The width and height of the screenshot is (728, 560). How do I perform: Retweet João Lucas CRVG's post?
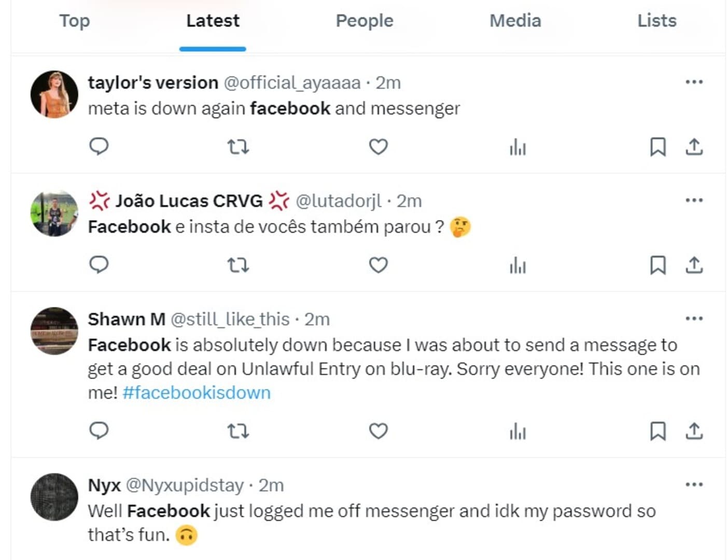point(239,265)
